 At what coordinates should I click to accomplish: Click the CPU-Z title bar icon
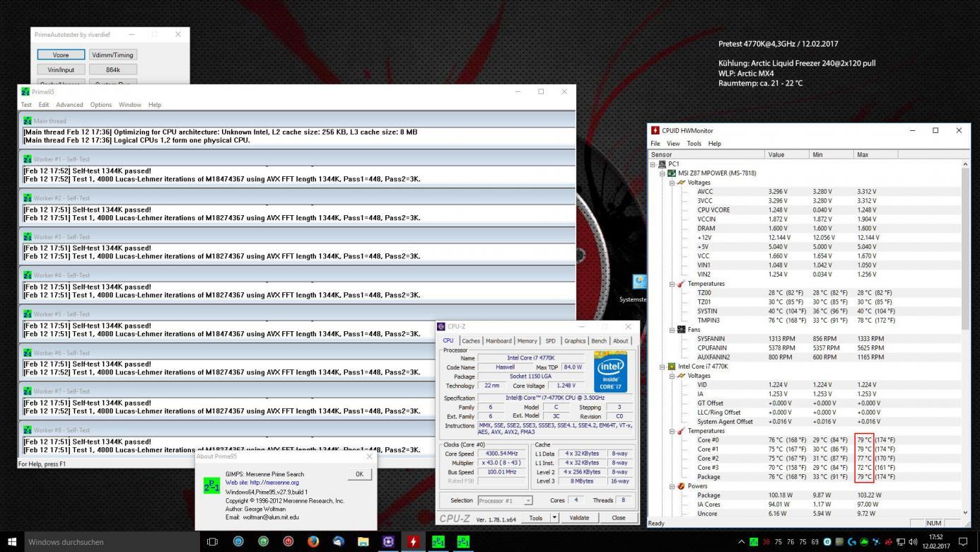(x=442, y=326)
